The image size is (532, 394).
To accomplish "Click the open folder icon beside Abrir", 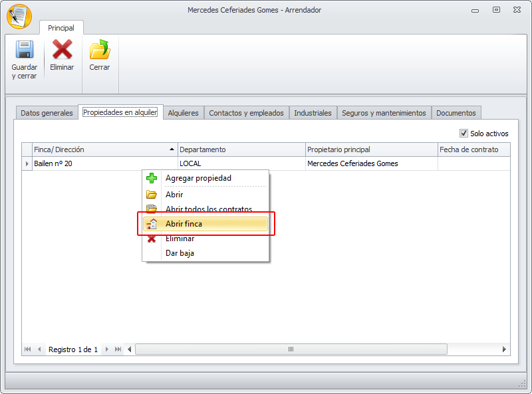I will pos(152,195).
